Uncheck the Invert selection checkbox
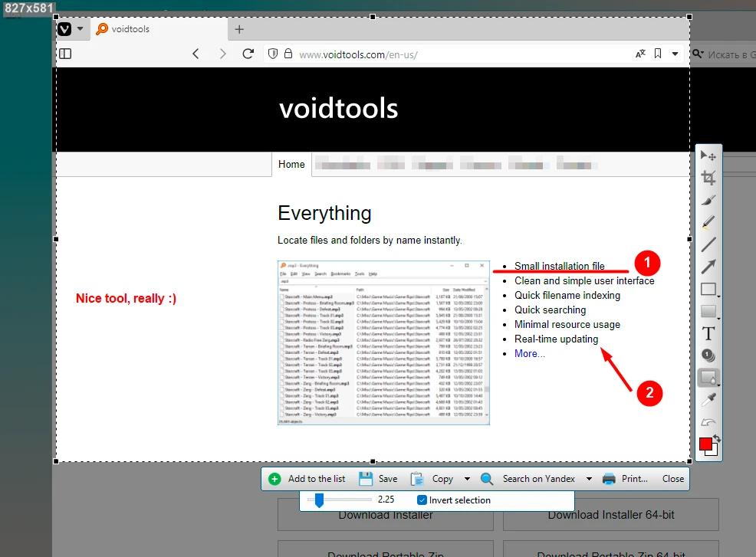Image resolution: width=756 pixels, height=557 pixels. click(422, 500)
